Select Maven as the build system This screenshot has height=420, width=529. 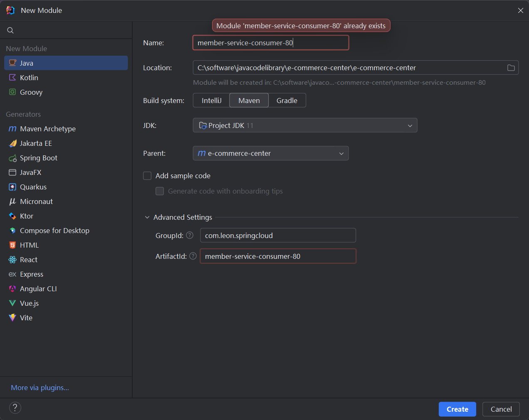pos(249,101)
